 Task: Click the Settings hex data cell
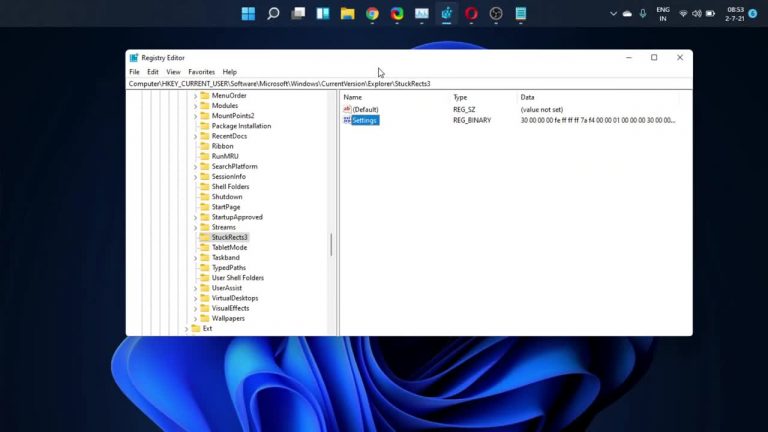(598, 120)
